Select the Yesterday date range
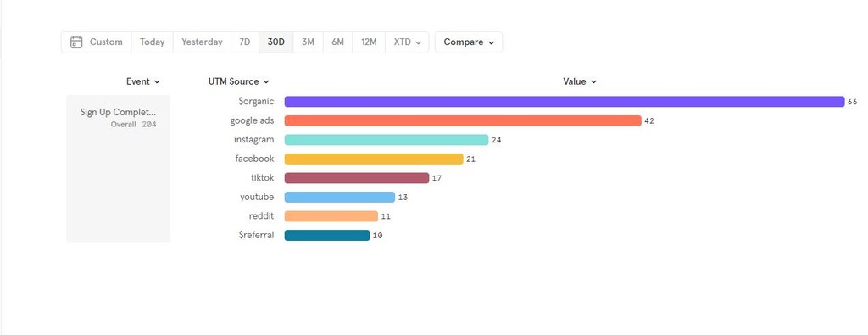 coord(202,42)
